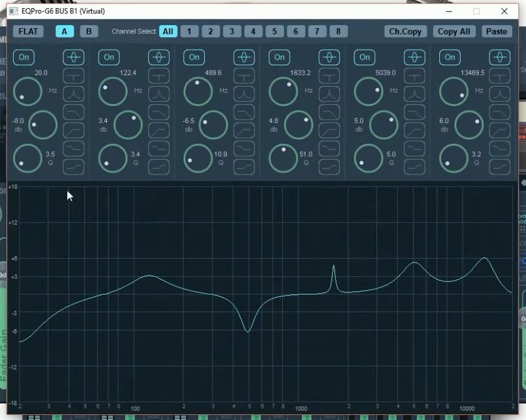Select channel 3 in Channel Select
This screenshot has height=420, width=526.
231,30
